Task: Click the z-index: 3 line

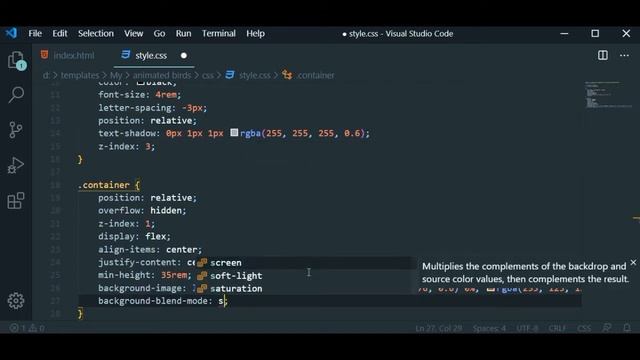Action: pyautogui.click(x=127, y=147)
